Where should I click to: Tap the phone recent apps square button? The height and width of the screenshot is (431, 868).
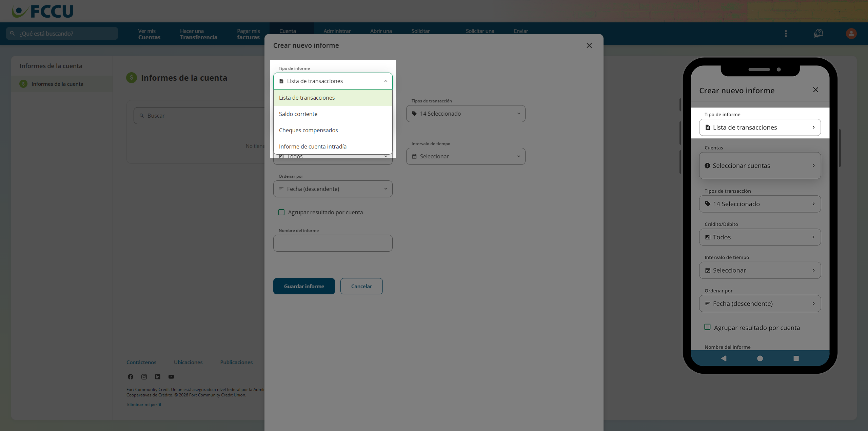coord(796,358)
